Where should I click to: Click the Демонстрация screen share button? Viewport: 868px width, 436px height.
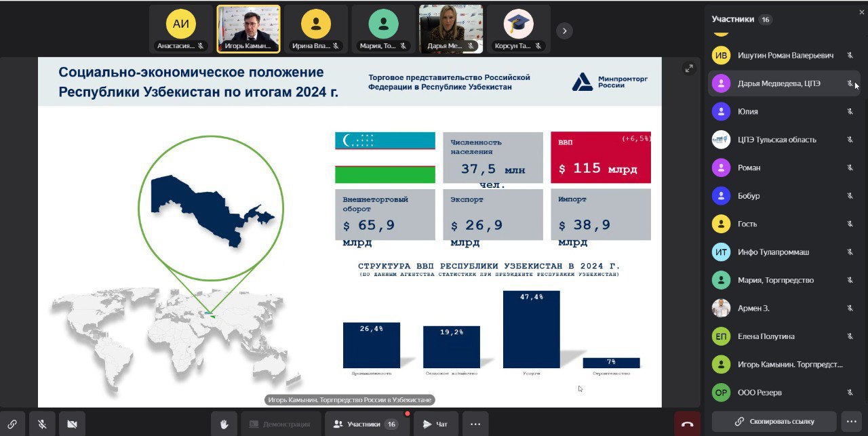[279, 424]
